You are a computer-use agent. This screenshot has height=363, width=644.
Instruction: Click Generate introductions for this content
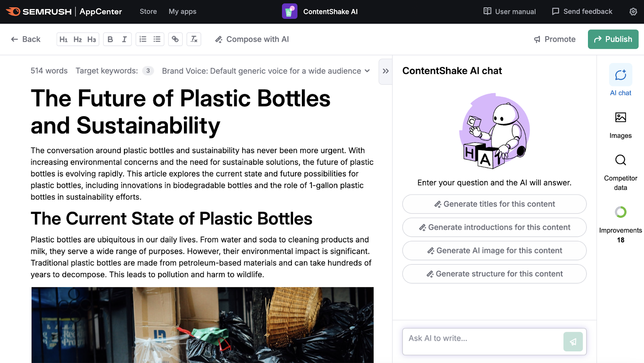tap(494, 228)
